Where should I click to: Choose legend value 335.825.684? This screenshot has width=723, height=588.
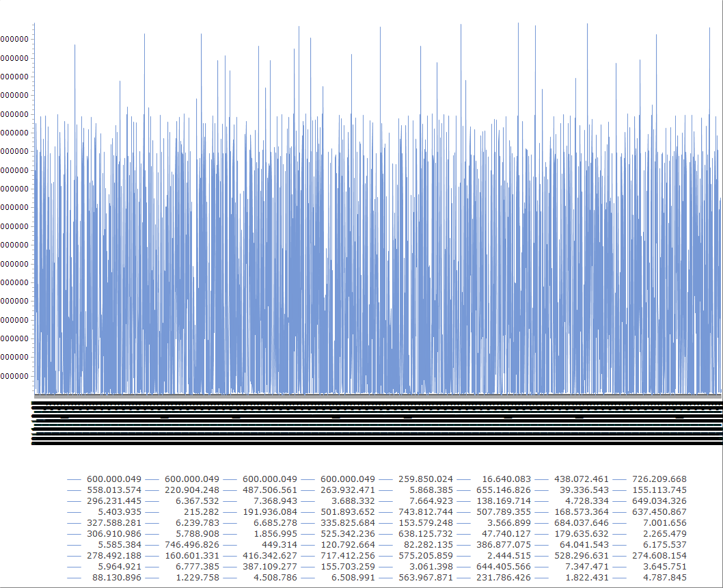point(348,523)
